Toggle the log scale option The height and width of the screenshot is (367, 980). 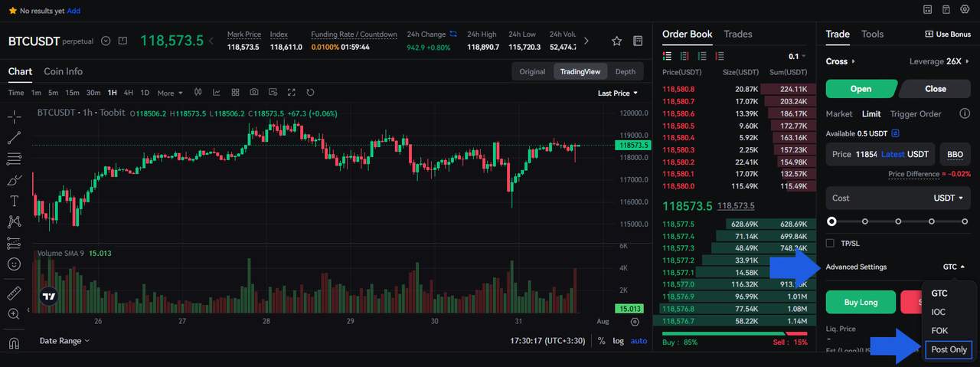618,341
